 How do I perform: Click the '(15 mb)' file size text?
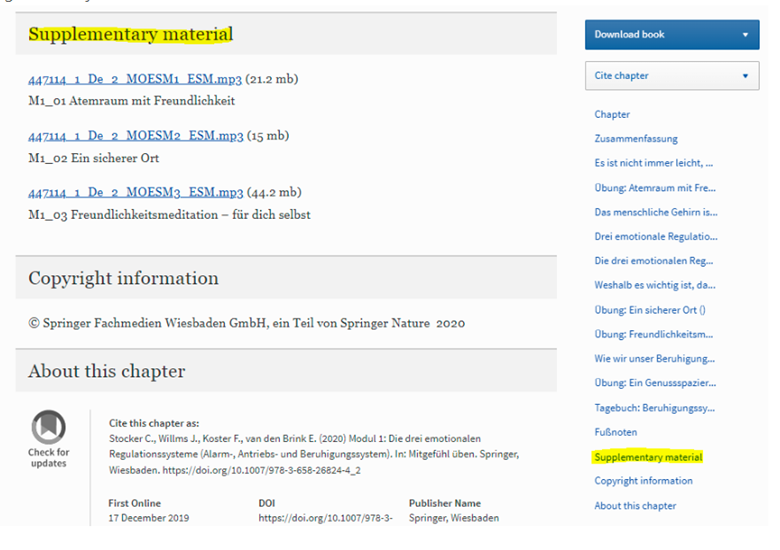click(268, 136)
